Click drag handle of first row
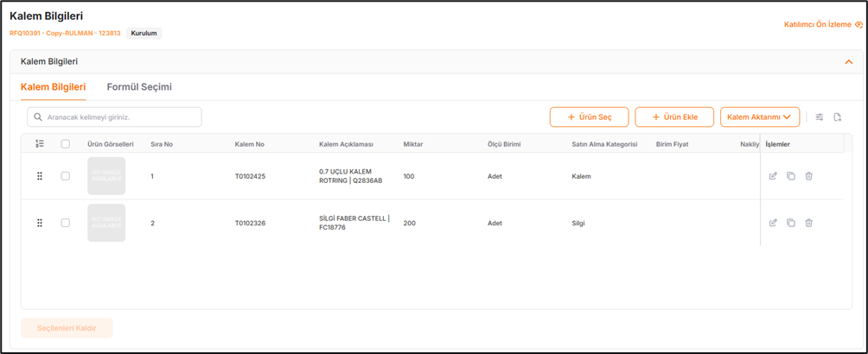Viewport: 868px width, 354px height. click(40, 176)
